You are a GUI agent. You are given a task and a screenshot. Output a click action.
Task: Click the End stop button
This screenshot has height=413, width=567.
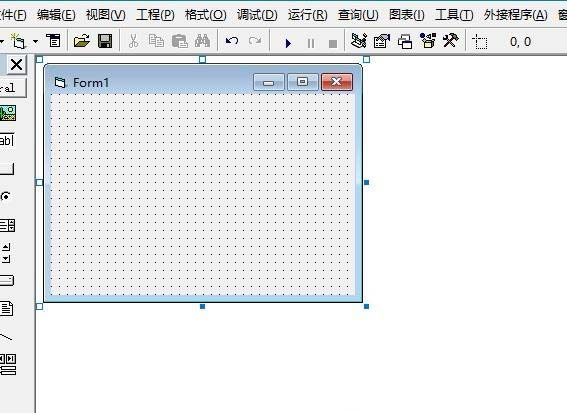coord(333,44)
